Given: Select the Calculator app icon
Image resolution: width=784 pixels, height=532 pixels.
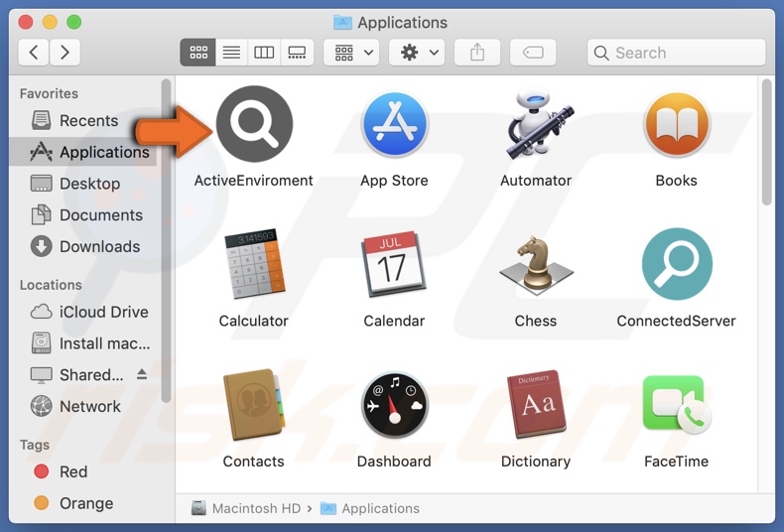Looking at the screenshot, I should [x=254, y=264].
